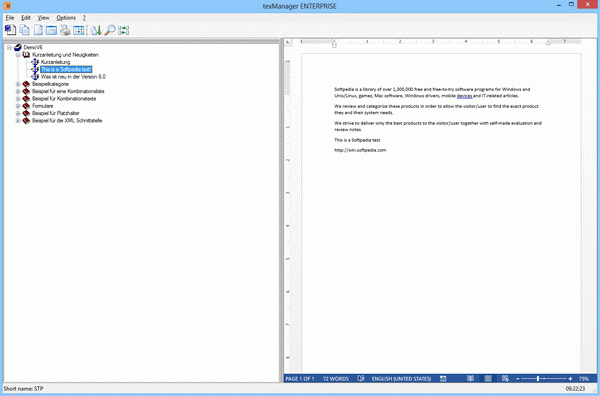Click the tab selector at ruler corner
600x396 pixels.
pos(288,42)
